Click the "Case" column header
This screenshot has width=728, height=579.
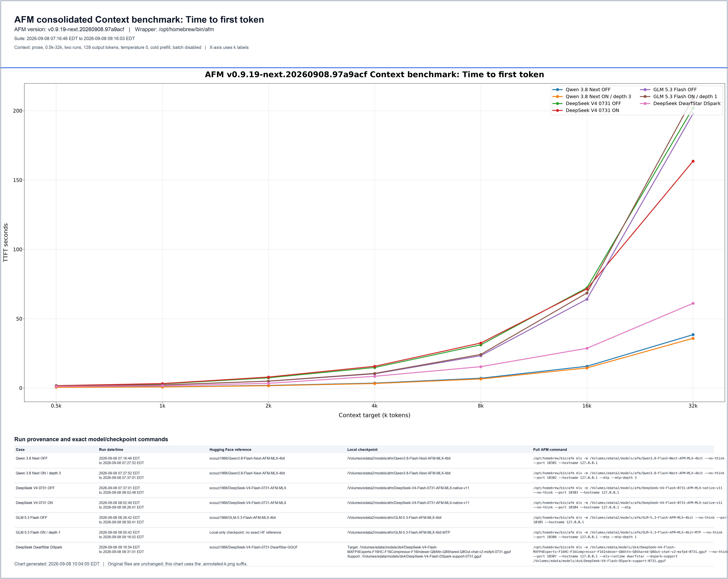tap(20, 450)
